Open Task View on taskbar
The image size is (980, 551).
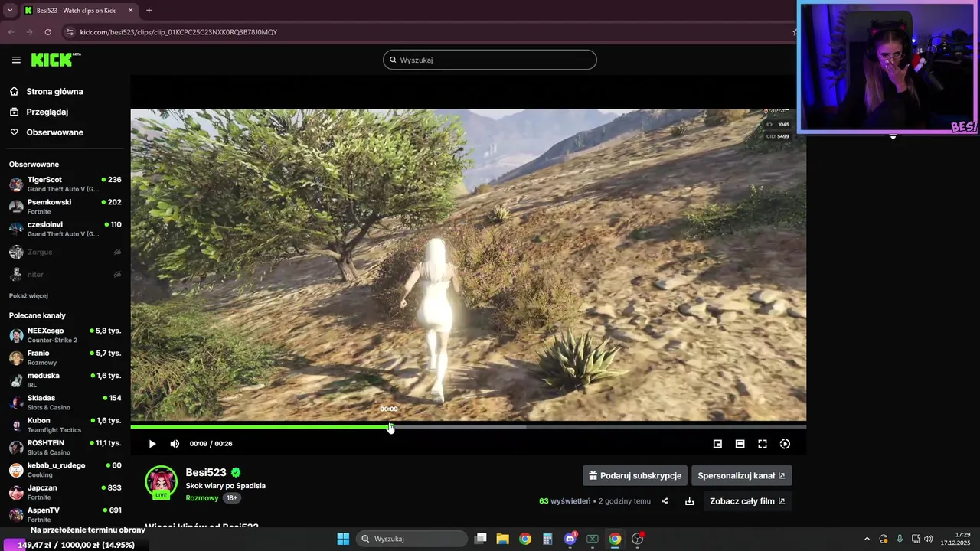coord(480,539)
